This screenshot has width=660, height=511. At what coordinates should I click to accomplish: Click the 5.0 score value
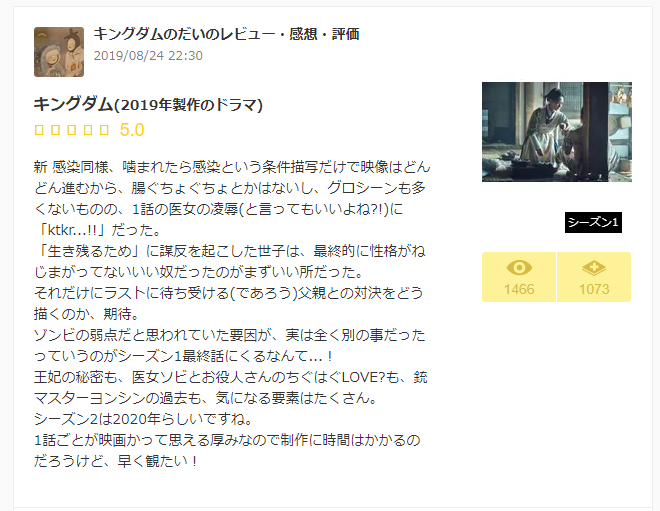pos(132,130)
